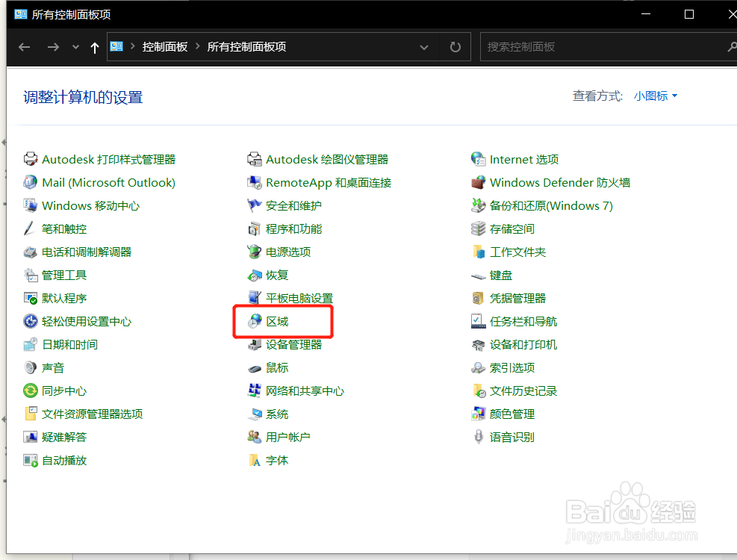This screenshot has height=560, width=737.
Task: Open 备份和还原(Windows 7) link
Action: tap(551, 205)
